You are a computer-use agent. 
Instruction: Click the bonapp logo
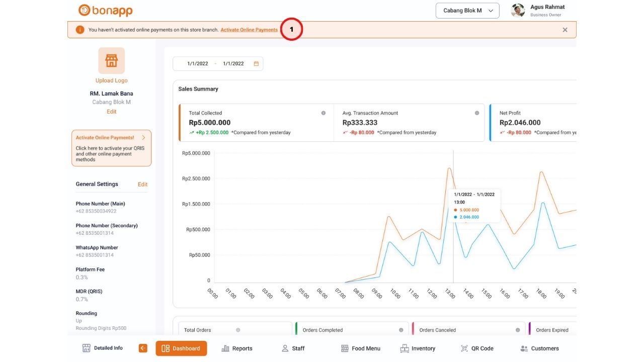(x=106, y=10)
